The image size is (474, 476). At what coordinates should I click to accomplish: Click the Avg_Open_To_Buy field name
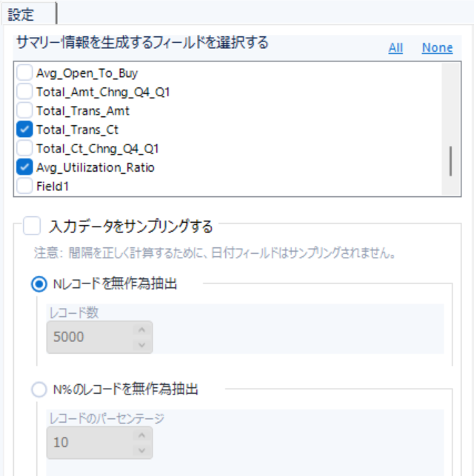[x=87, y=73]
